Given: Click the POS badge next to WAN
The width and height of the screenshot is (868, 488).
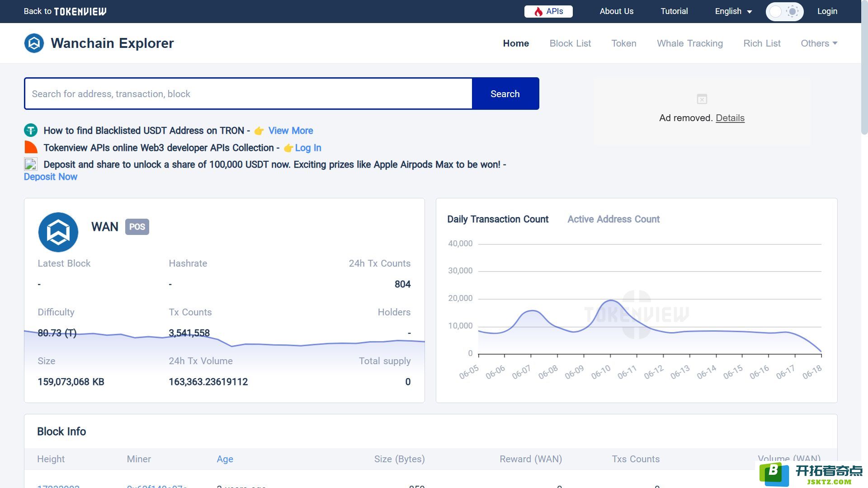Looking at the screenshot, I should tap(137, 227).
